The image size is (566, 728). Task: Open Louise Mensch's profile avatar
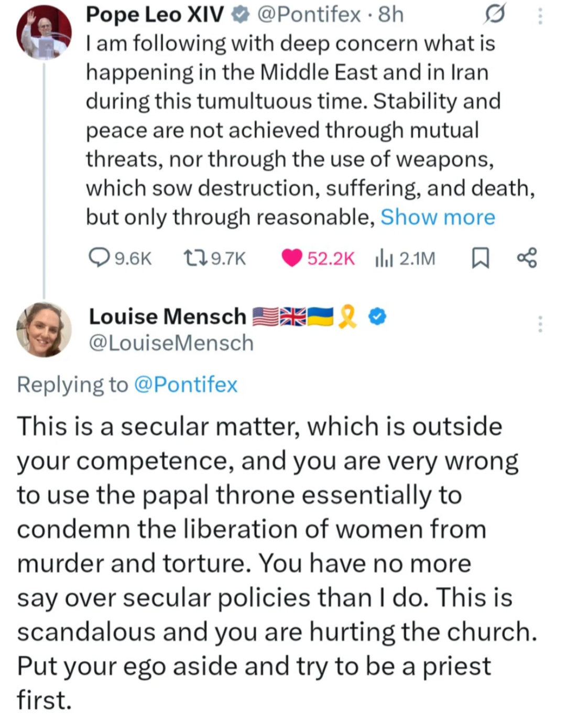coord(43,329)
